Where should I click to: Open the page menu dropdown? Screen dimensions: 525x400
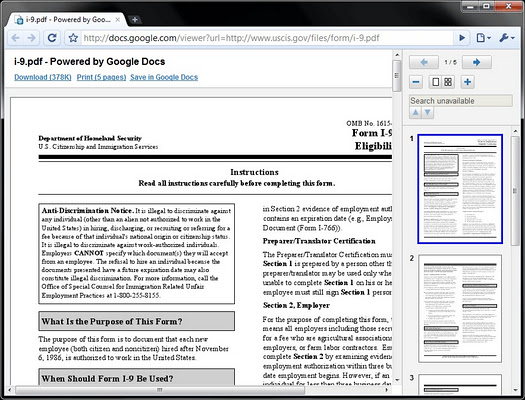483,38
